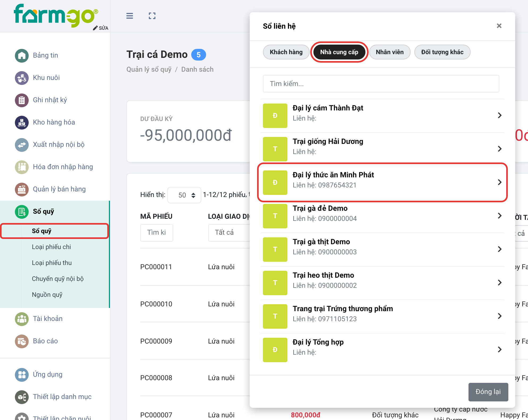Image resolution: width=528 pixels, height=420 pixels.
Task: Click voucher code PC000011
Action: (x=156, y=267)
